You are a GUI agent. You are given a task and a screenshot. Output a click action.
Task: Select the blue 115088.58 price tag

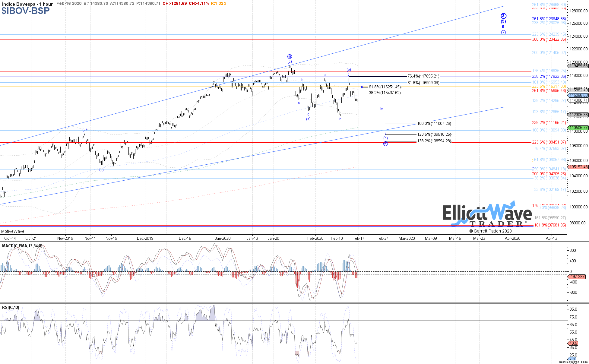(579, 95)
